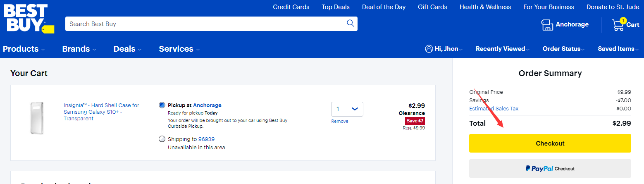
Task: Open the Estimated Sales Tax link
Action: click(x=494, y=109)
